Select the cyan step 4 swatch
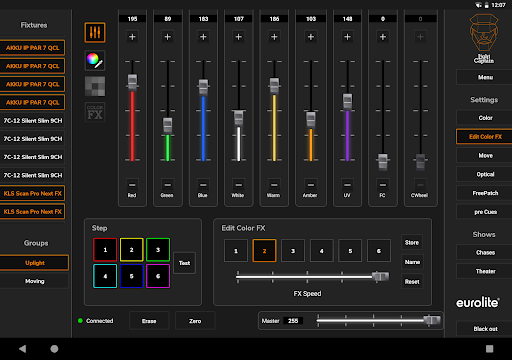This screenshot has width=512, height=360. tap(105, 276)
